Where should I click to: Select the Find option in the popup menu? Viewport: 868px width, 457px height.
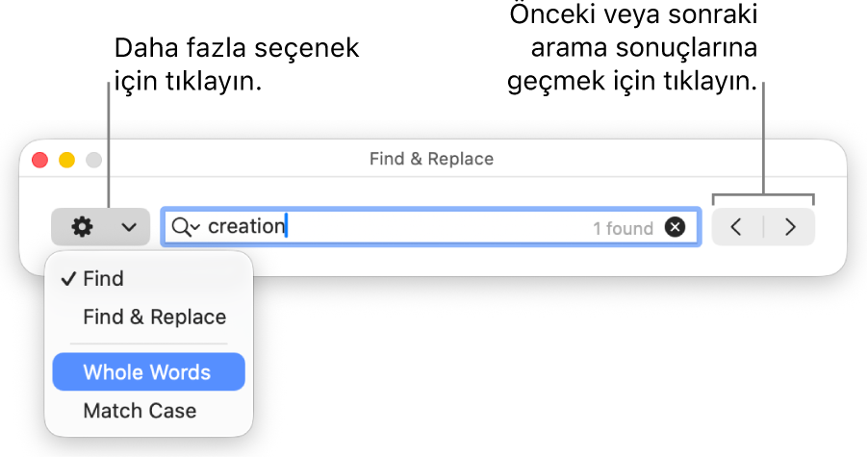point(104,279)
